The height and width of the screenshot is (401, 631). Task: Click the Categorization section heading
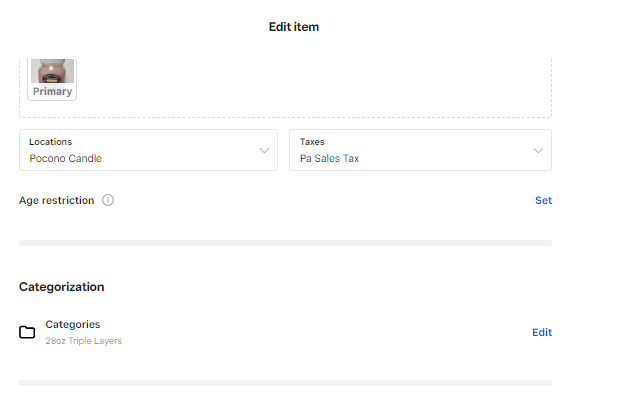61,287
